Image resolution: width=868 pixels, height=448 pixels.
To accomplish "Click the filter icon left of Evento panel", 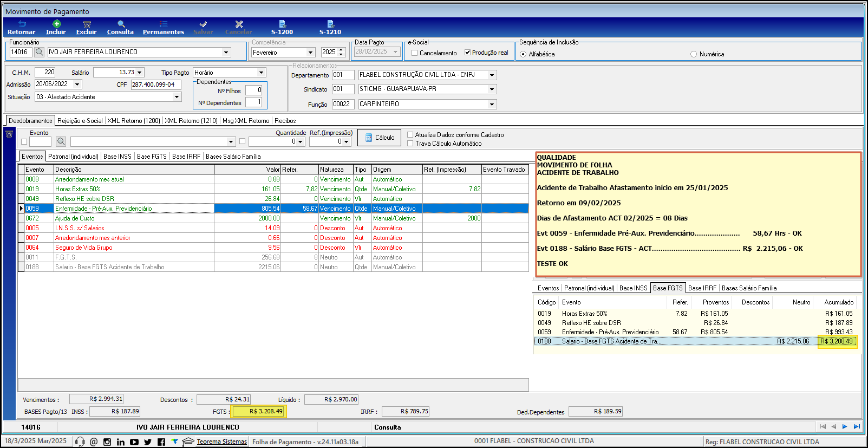I will (9, 134).
